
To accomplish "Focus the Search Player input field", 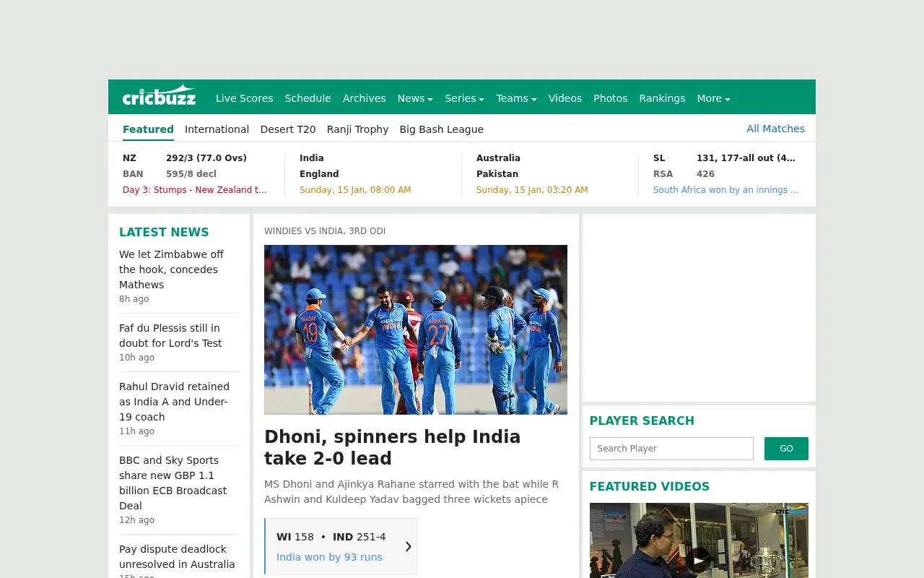I will (x=671, y=449).
